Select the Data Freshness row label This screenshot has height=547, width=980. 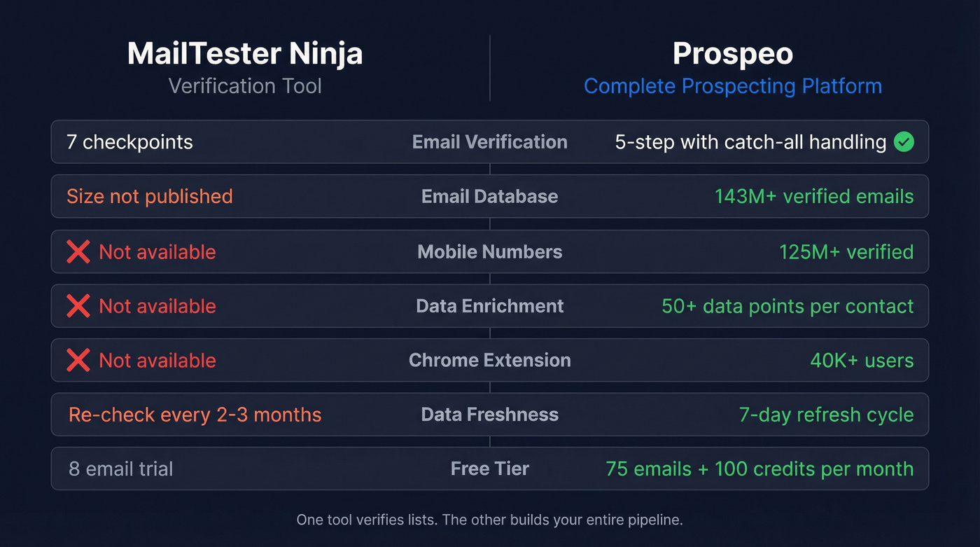click(x=489, y=415)
